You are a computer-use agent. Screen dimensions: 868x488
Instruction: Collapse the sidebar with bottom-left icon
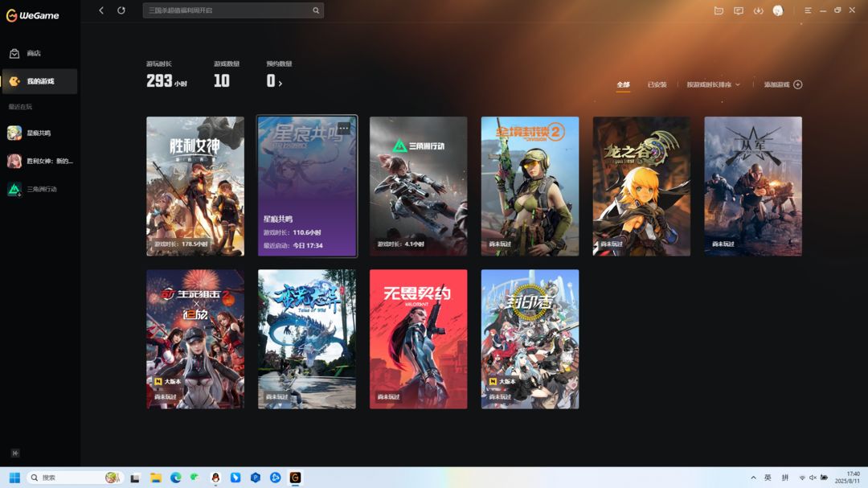tap(15, 453)
